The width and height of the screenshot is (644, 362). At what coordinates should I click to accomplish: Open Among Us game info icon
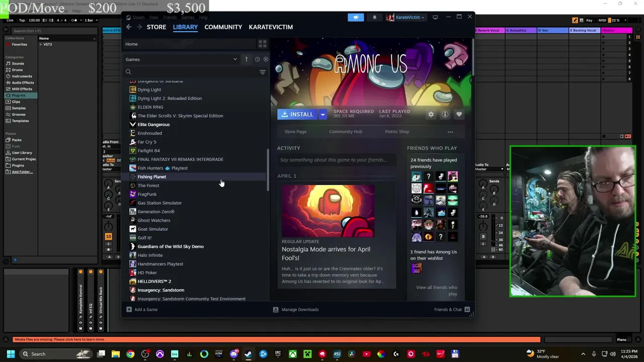click(445, 115)
